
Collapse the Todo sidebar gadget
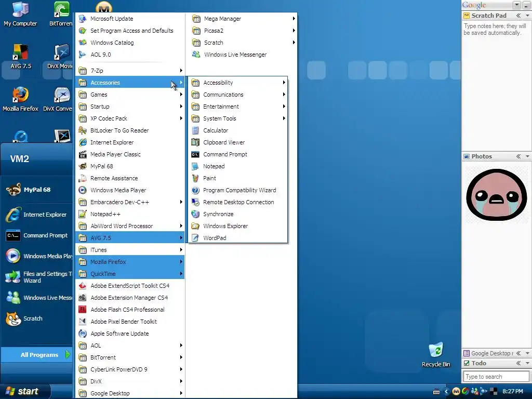[518, 363]
